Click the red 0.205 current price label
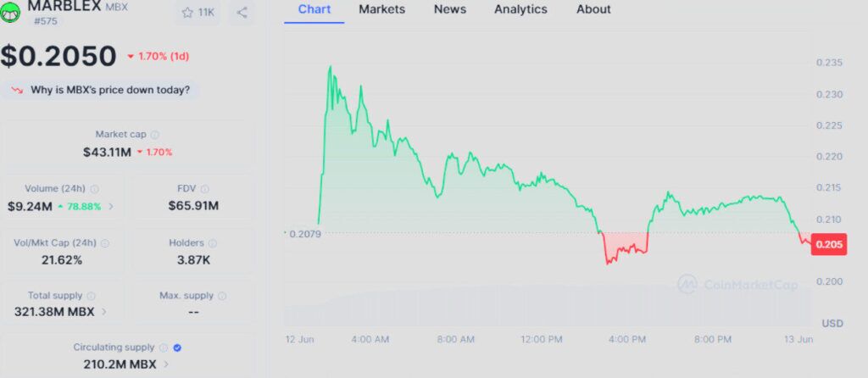This screenshot has height=378, width=868. [827, 244]
